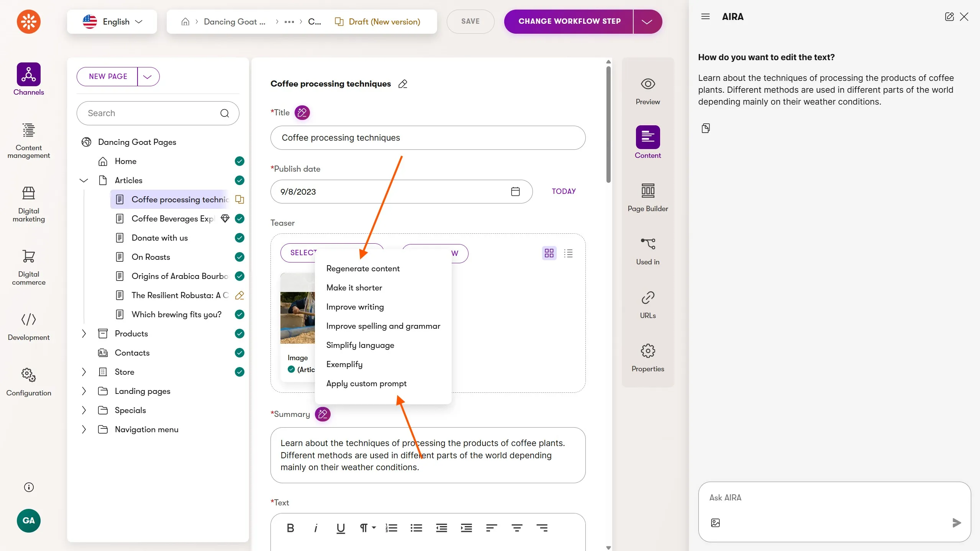Switch teaser to grid view
The width and height of the screenshot is (980, 551).
pyautogui.click(x=549, y=253)
